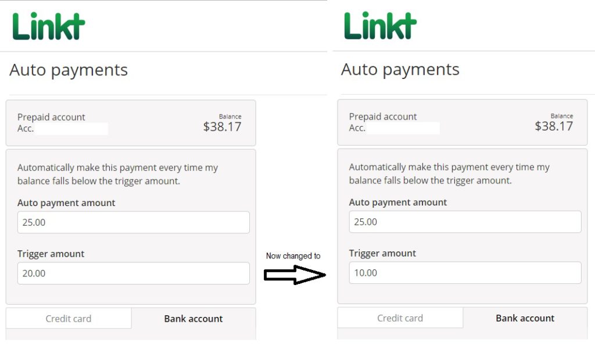Click the Trigger amount field showing 20.00
The image size is (595, 364).
pyautogui.click(x=134, y=273)
